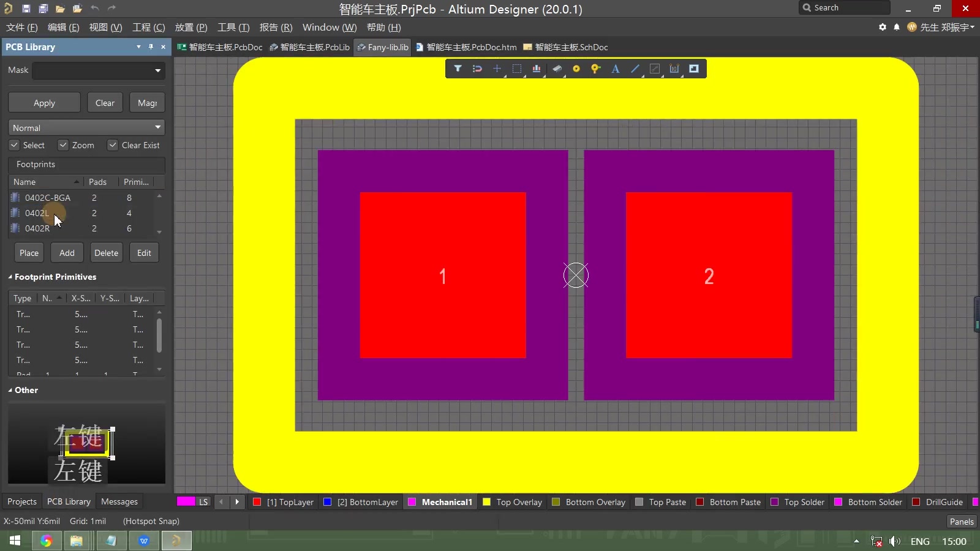Click the Edit button
The height and width of the screenshot is (551, 980).
coord(144,253)
